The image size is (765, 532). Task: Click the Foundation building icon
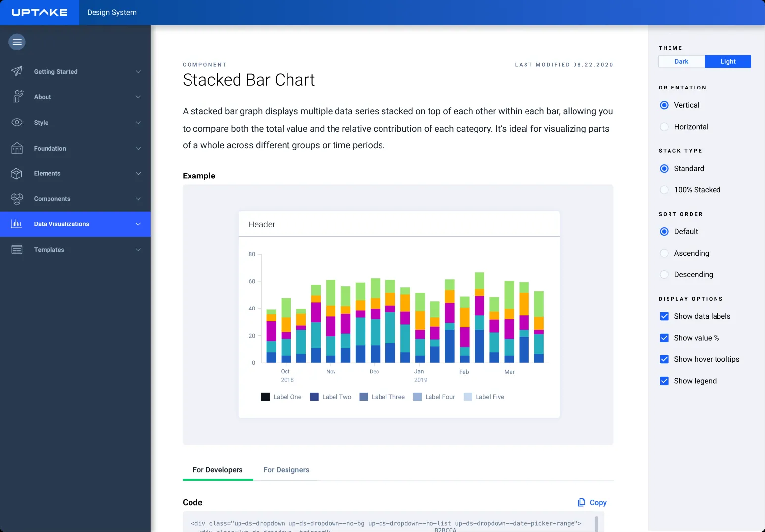pyautogui.click(x=17, y=148)
